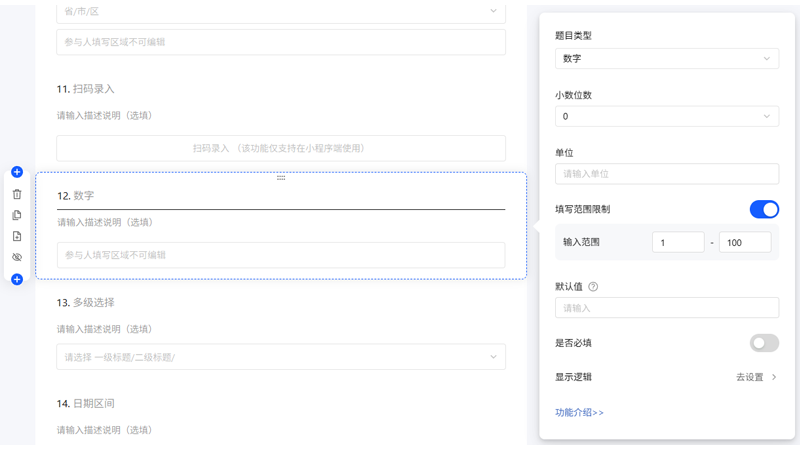The image size is (800, 450).
Task: Open the help icon beside 默认值
Action: [593, 287]
